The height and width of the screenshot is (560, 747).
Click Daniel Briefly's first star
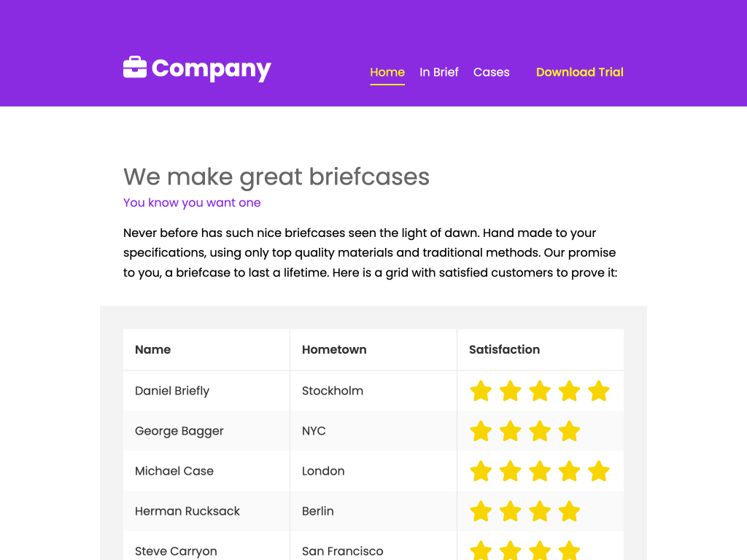click(x=481, y=391)
